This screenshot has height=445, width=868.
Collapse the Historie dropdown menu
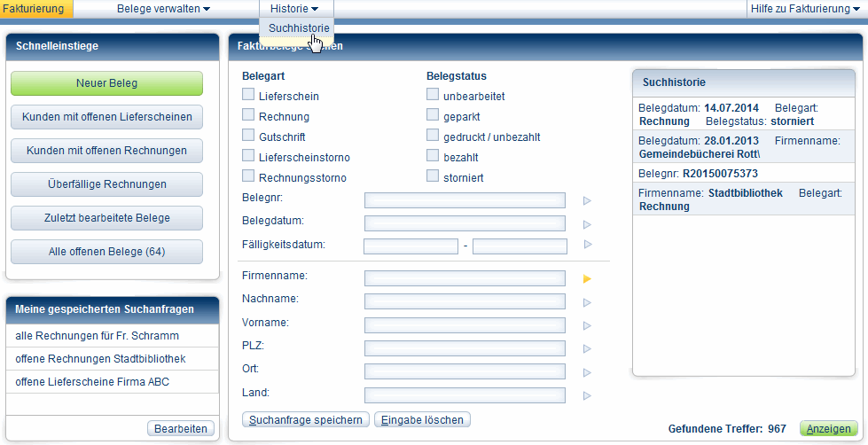pos(294,9)
